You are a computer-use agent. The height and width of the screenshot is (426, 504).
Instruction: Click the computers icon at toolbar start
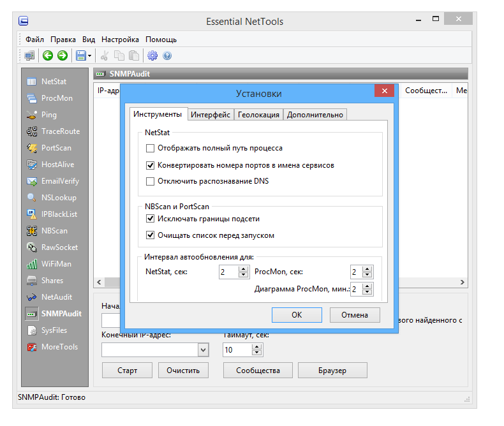[29, 55]
